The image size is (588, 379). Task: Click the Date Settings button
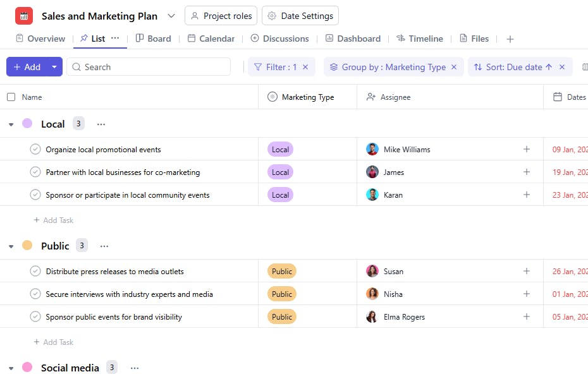tap(300, 16)
